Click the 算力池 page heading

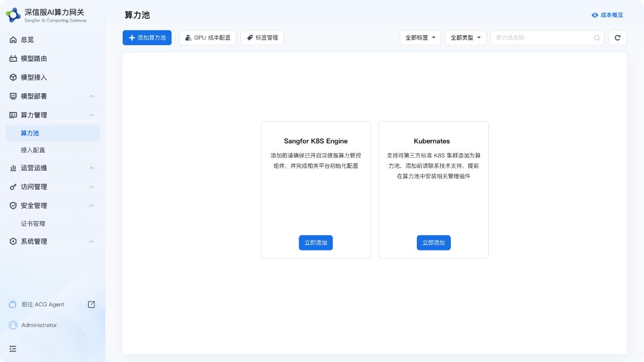(137, 15)
